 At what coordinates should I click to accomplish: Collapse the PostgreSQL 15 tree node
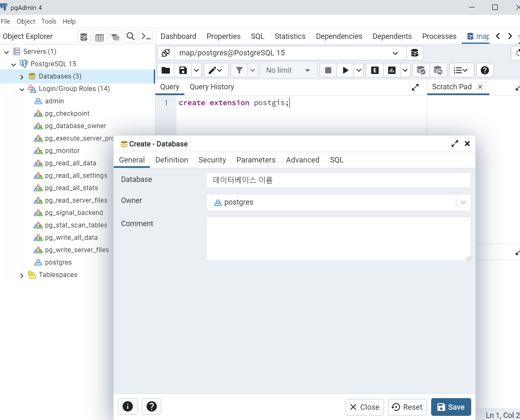click(14, 64)
